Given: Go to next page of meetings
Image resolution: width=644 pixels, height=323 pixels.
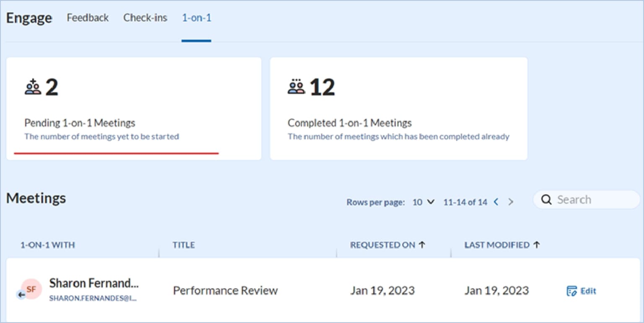Looking at the screenshot, I should [511, 202].
